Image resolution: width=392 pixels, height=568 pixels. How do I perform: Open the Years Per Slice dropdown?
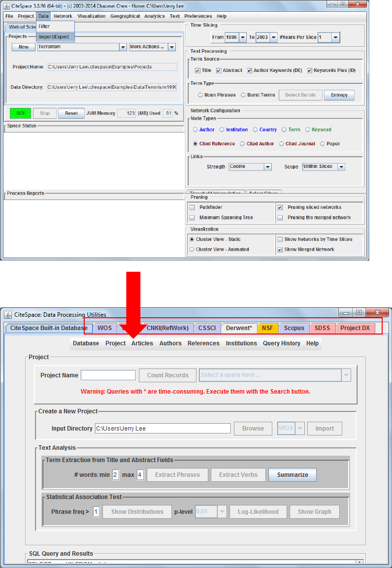[x=336, y=37]
